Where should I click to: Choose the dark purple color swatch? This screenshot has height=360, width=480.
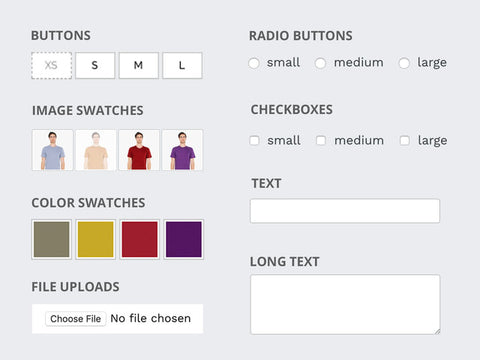point(184,239)
